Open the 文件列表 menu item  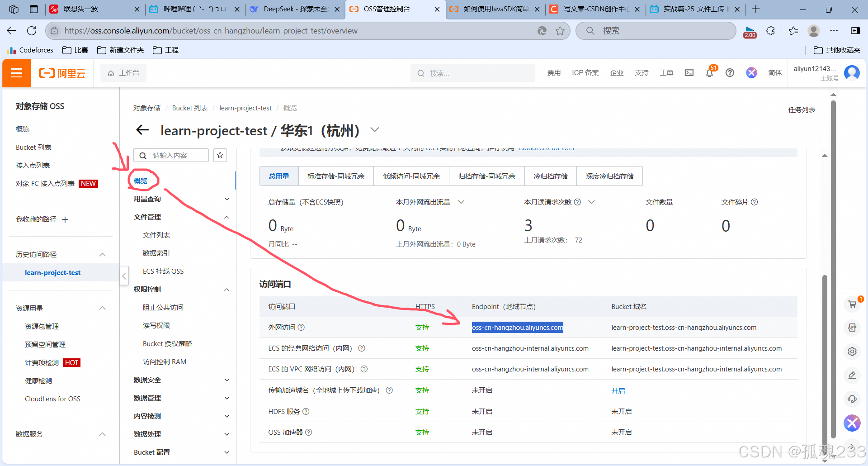(156, 235)
